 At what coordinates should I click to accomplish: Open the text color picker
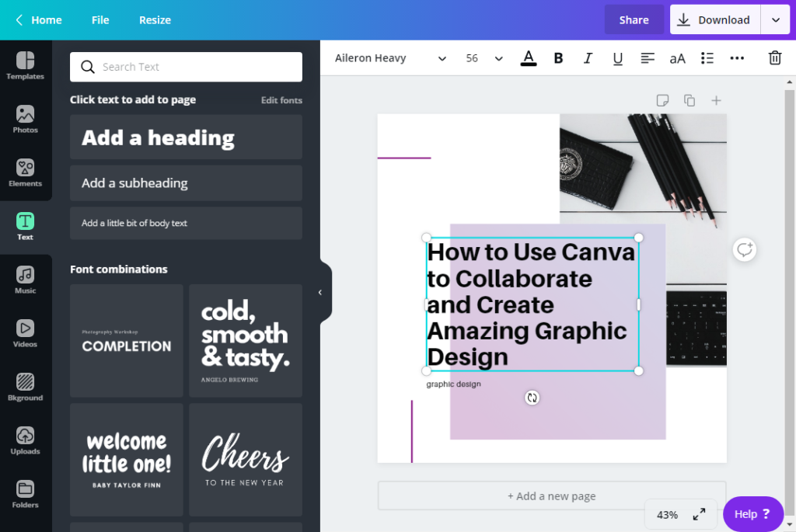[529, 57]
